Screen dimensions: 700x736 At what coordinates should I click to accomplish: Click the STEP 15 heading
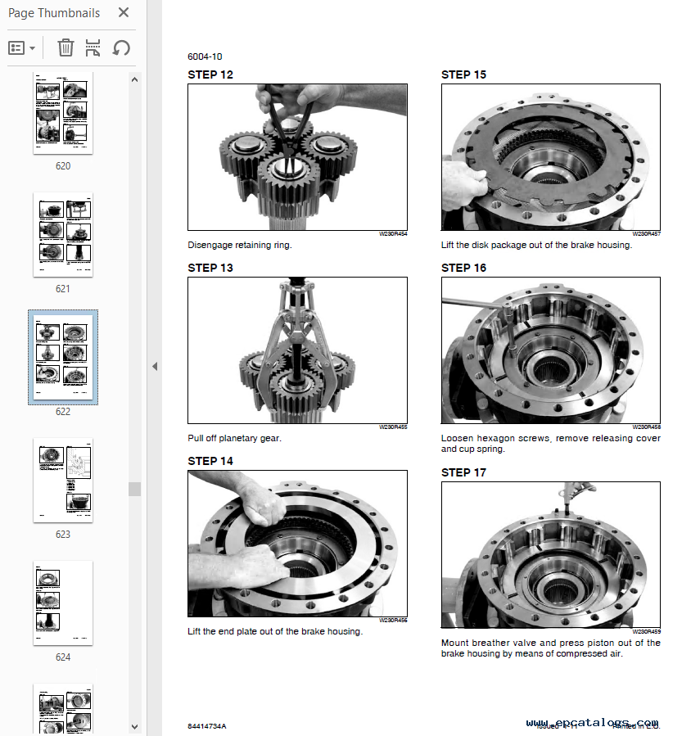463,75
